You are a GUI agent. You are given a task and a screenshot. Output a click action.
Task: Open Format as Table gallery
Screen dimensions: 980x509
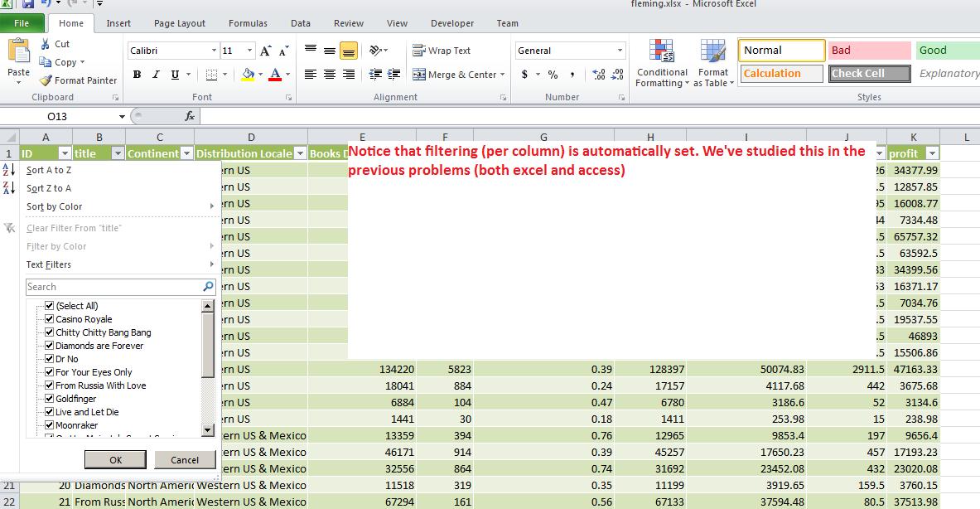click(713, 63)
